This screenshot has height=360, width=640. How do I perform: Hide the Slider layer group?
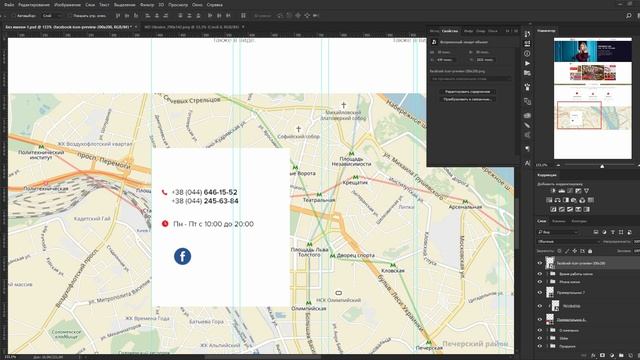point(540,338)
